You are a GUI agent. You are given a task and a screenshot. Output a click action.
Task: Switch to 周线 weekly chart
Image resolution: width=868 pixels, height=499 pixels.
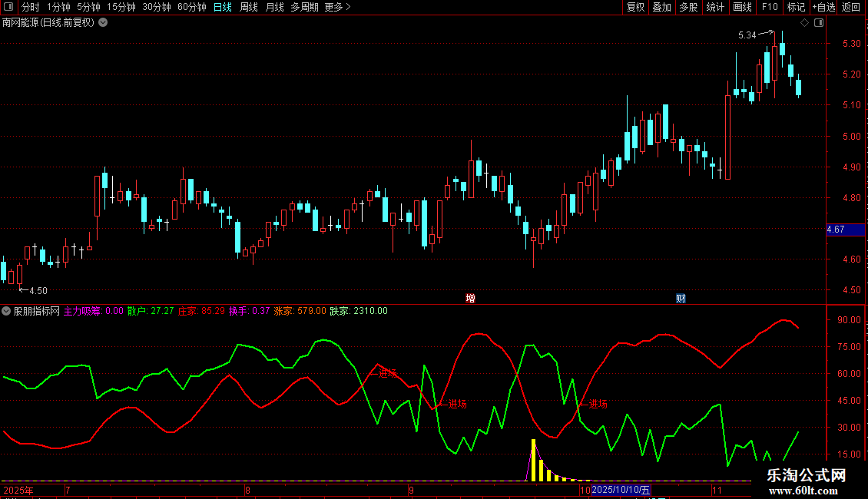point(249,7)
